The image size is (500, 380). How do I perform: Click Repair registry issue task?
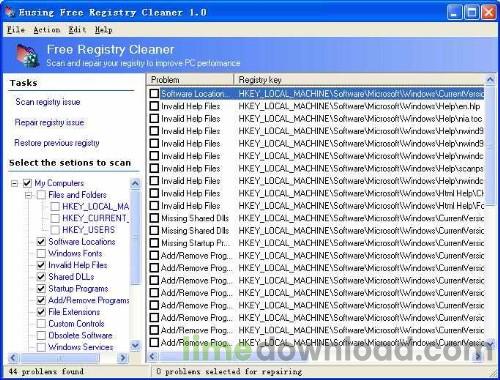click(49, 122)
